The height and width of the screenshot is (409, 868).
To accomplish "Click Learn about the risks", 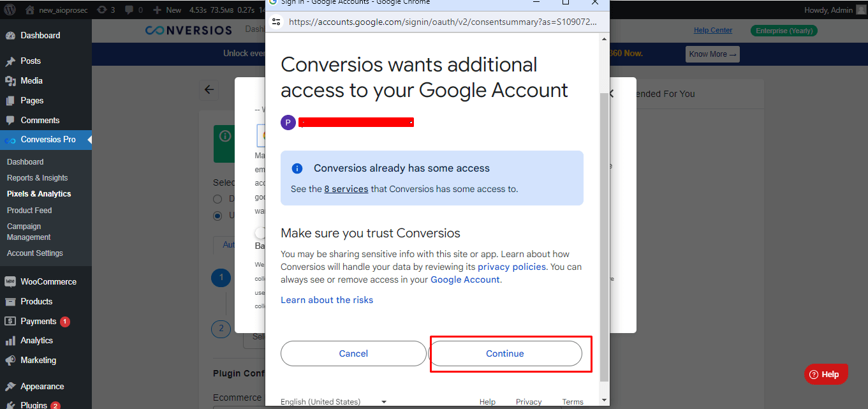I will click(327, 300).
